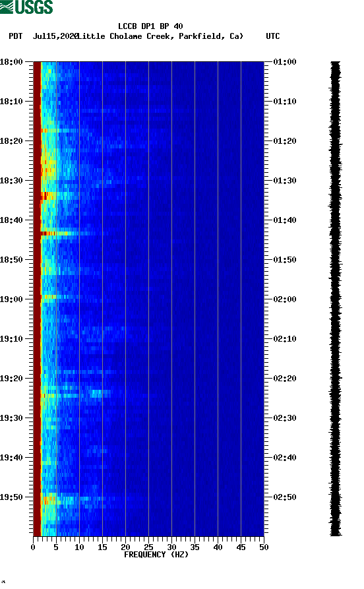Click the '01:30' UTC time label
The width and height of the screenshot is (364, 589).
click(285, 180)
